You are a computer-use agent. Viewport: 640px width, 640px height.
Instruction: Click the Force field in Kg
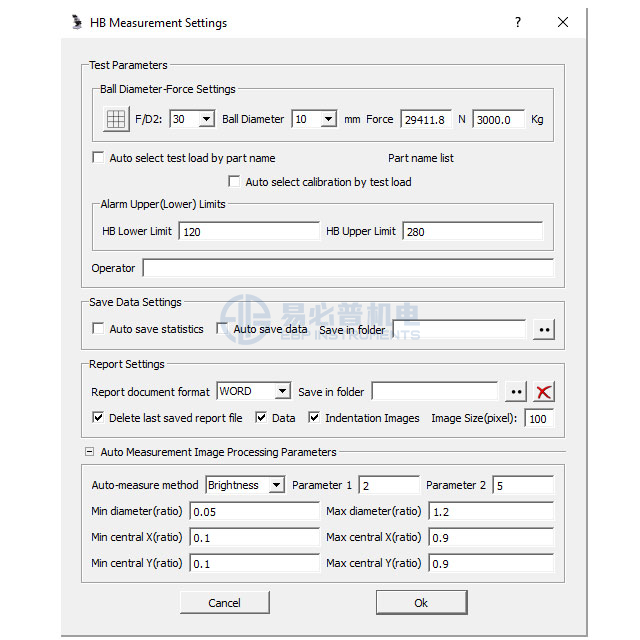498,120
